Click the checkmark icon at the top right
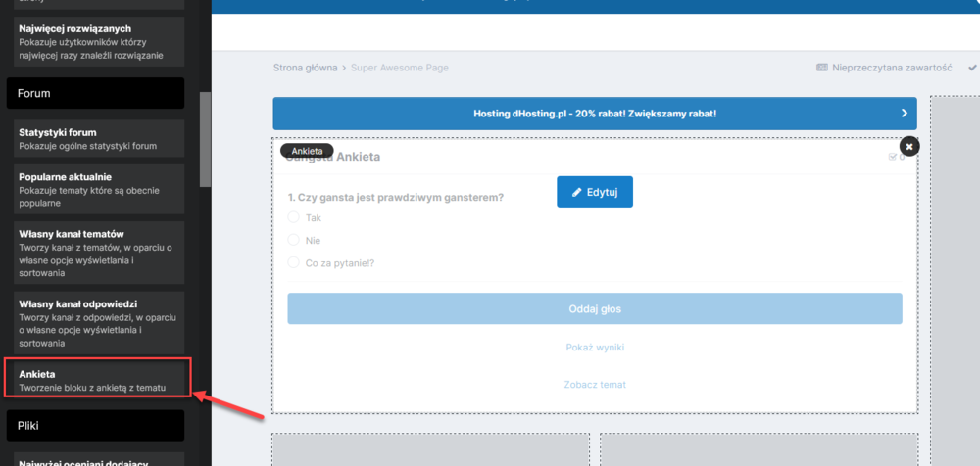This screenshot has width=980, height=466. point(972,68)
